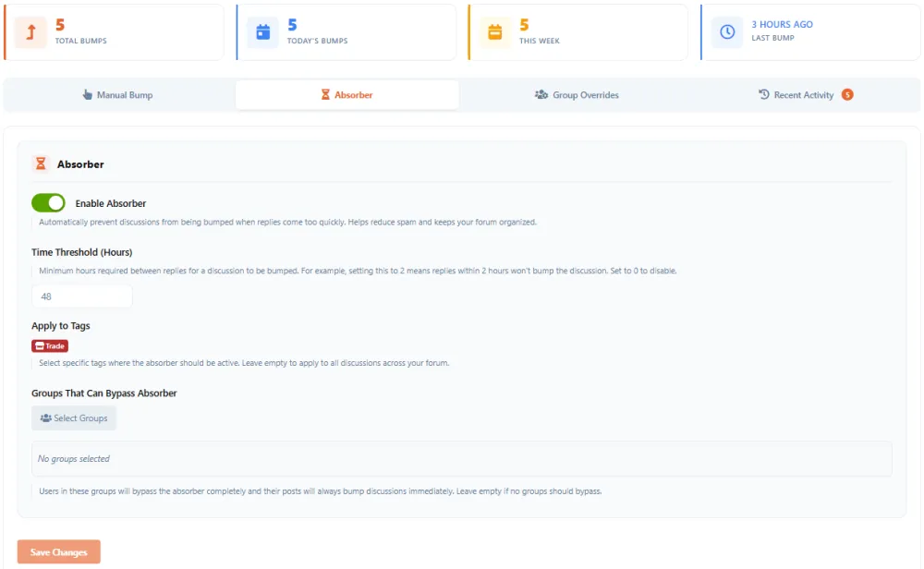Screen dimensions: 924x569
Task: Switch to the Group Overrides tab
Action: 577,95
